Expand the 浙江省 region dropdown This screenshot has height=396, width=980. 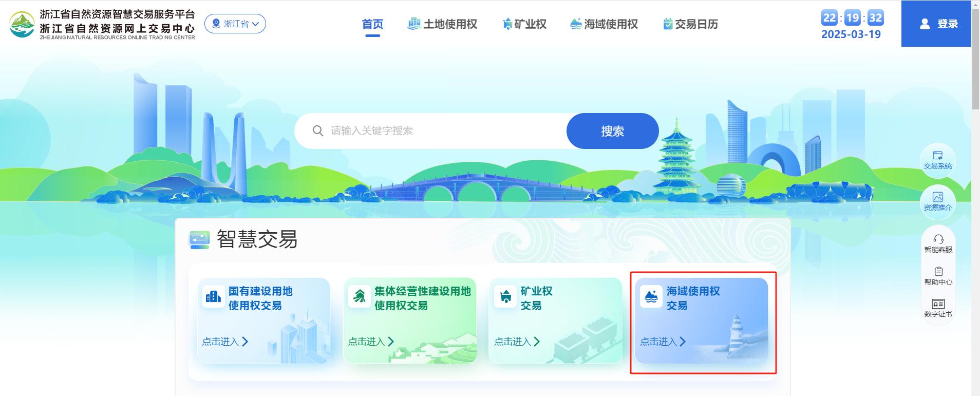tap(235, 24)
